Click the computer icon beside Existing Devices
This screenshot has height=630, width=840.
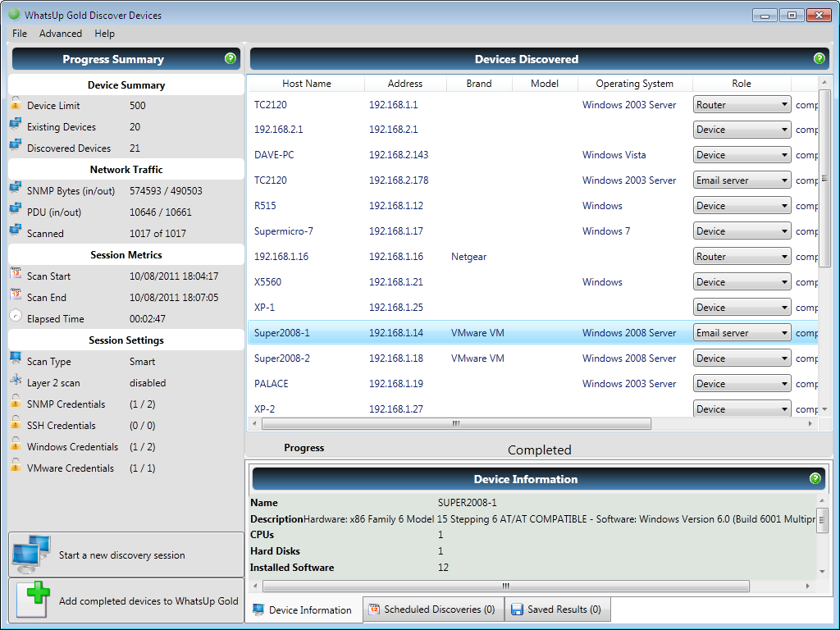[16, 125]
